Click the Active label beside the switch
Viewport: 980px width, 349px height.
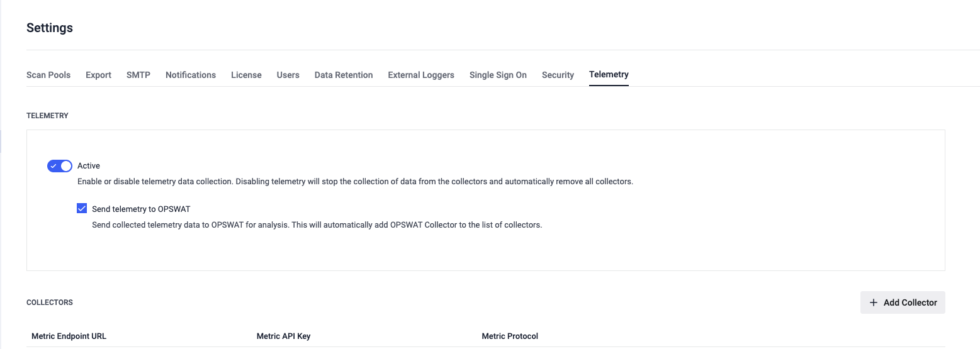pos(89,166)
